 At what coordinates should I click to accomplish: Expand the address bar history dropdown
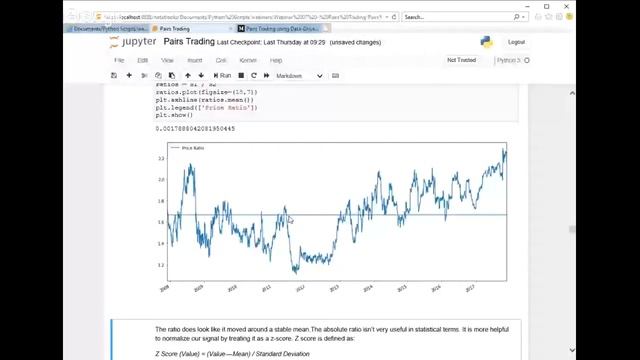[x=387, y=17]
